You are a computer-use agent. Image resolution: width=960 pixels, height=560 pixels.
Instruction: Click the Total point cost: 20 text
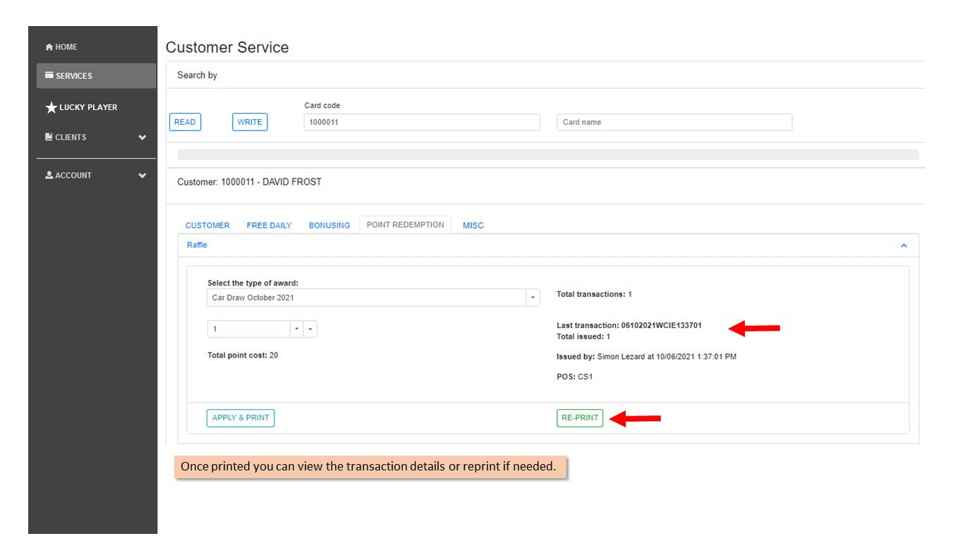coord(243,355)
